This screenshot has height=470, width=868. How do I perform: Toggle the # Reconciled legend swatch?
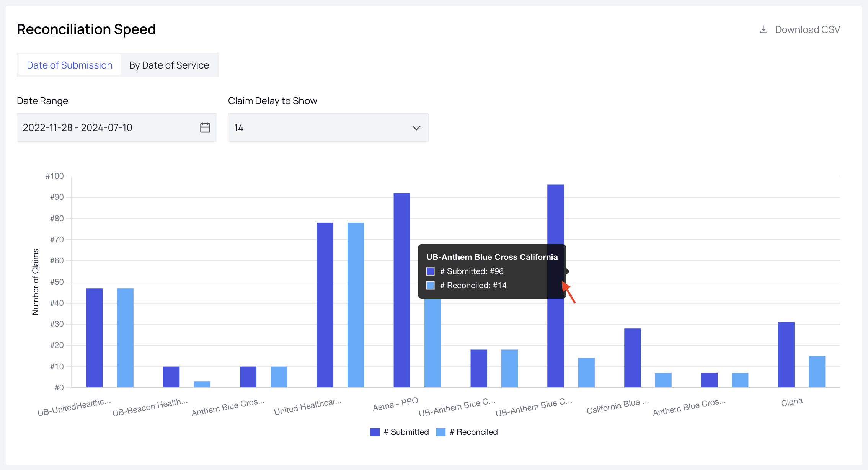pos(441,432)
